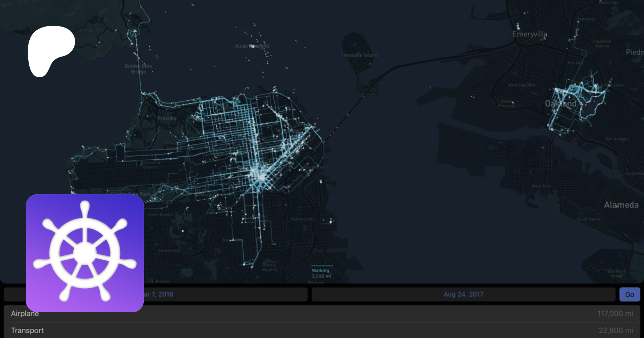This screenshot has height=338, width=644.
Task: Click the Alcatraz Island label on map
Action: click(252, 46)
